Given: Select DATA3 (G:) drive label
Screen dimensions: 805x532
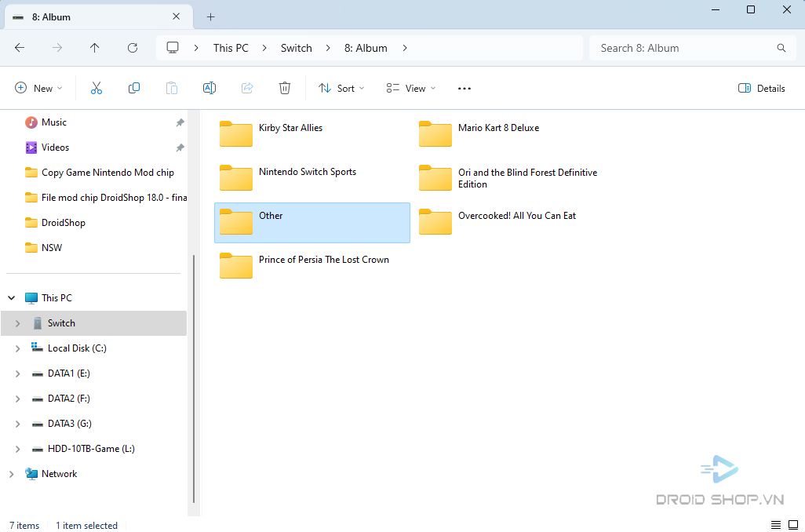Looking at the screenshot, I should [x=70, y=424].
